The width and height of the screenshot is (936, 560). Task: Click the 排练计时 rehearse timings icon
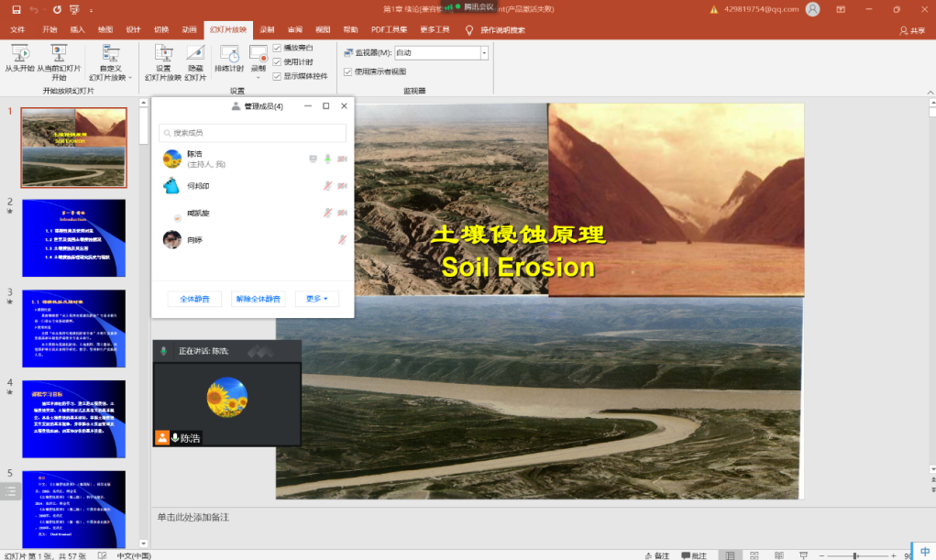(x=229, y=53)
